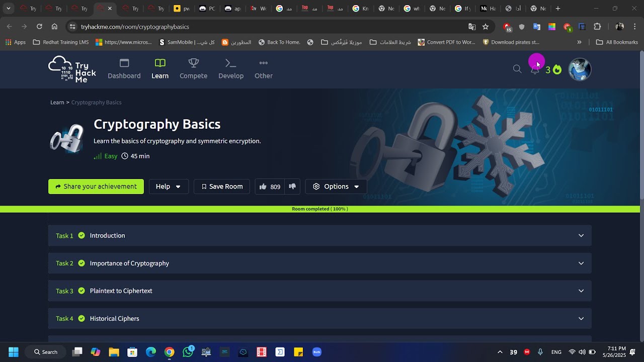
Task: Click the Cryptography Basics breadcrumb text
Action: [96, 103]
